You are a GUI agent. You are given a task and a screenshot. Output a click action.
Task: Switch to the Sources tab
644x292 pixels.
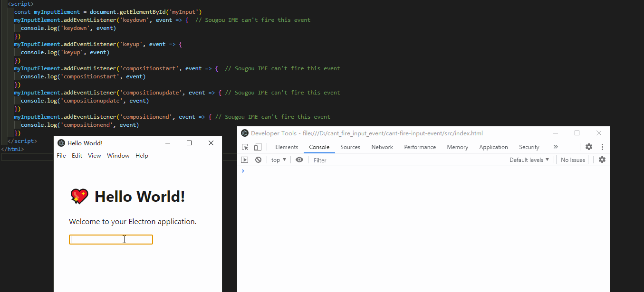coord(350,147)
